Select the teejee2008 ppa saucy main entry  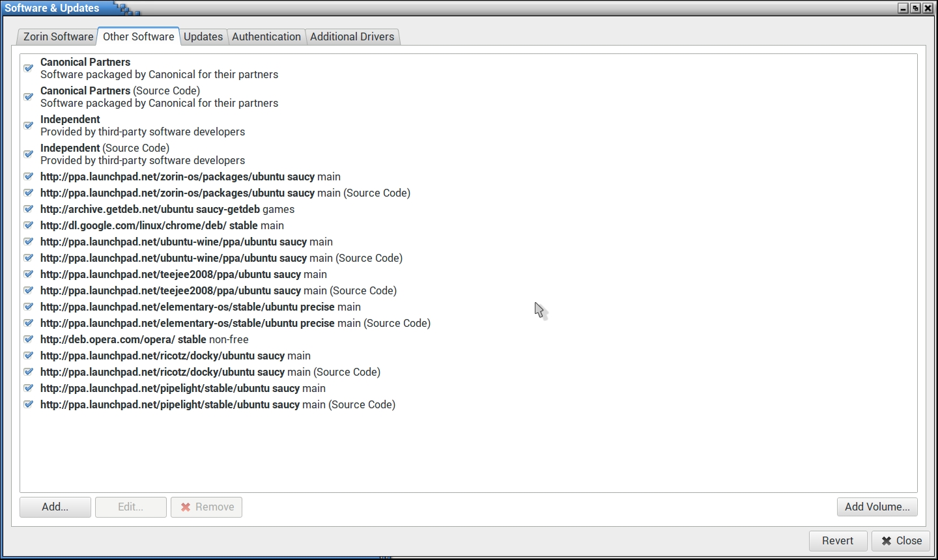[x=183, y=274]
